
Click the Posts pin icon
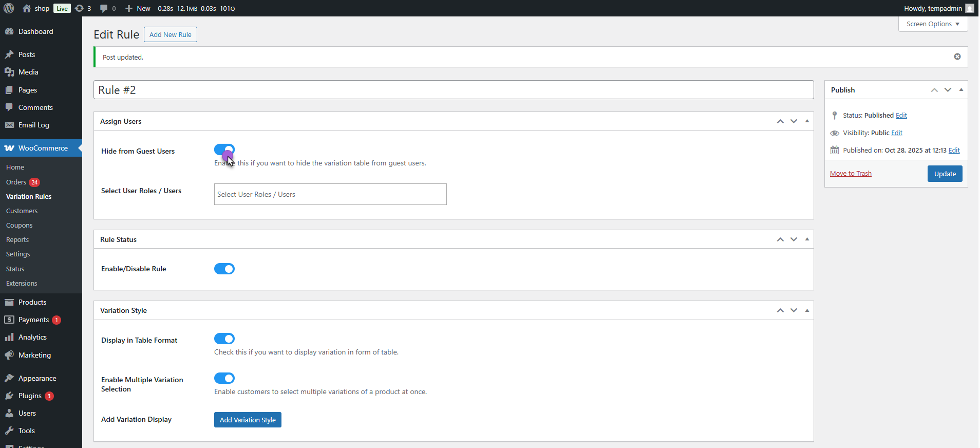click(x=9, y=54)
